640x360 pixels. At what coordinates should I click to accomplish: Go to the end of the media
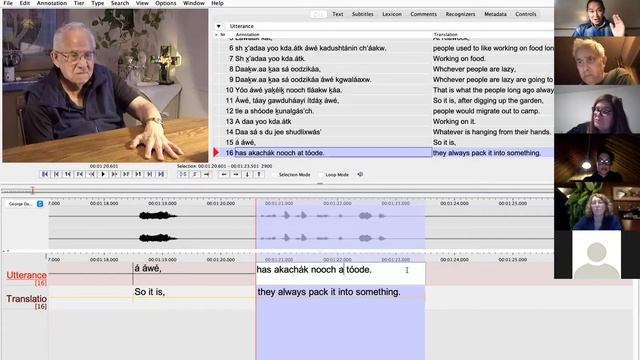[x=161, y=174]
